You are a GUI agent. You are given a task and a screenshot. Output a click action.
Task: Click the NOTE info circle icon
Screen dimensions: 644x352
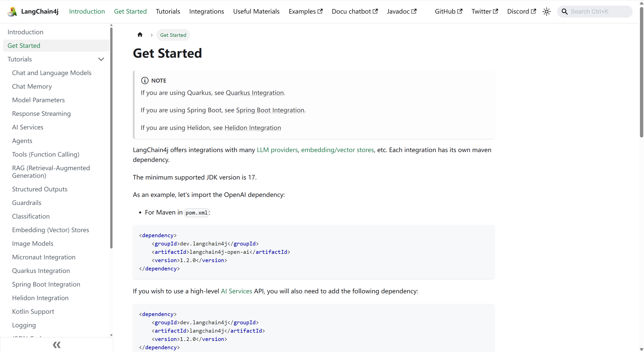[x=145, y=81]
